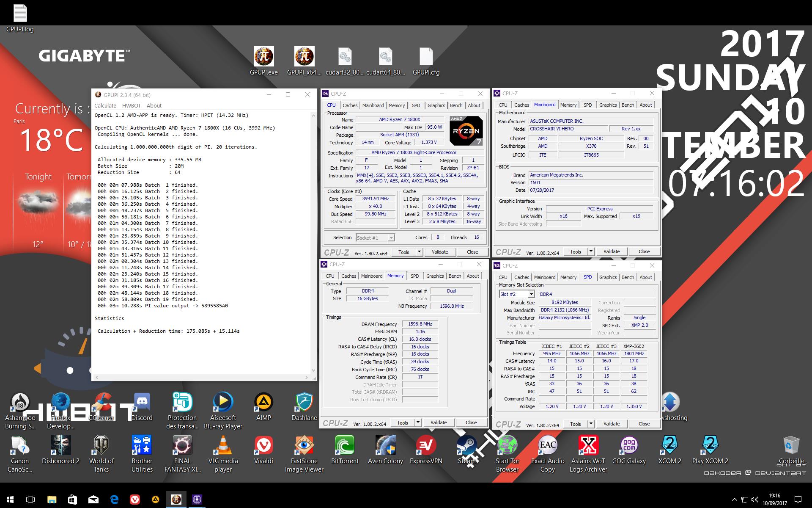Click Validate in the SPD window

612,424
